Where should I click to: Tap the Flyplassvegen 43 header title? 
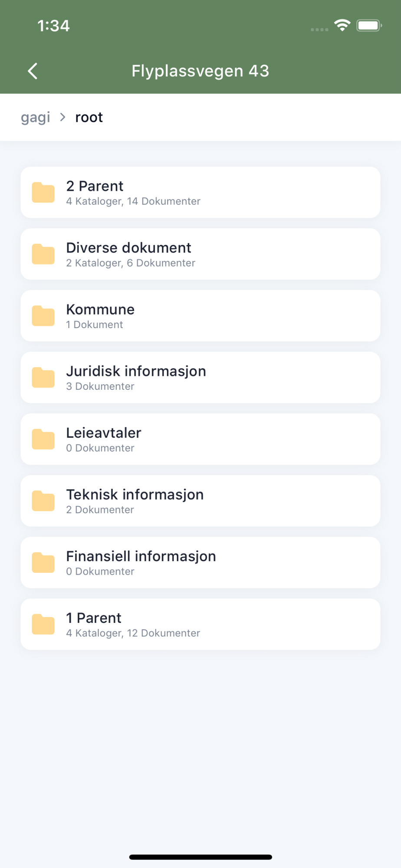click(x=200, y=71)
